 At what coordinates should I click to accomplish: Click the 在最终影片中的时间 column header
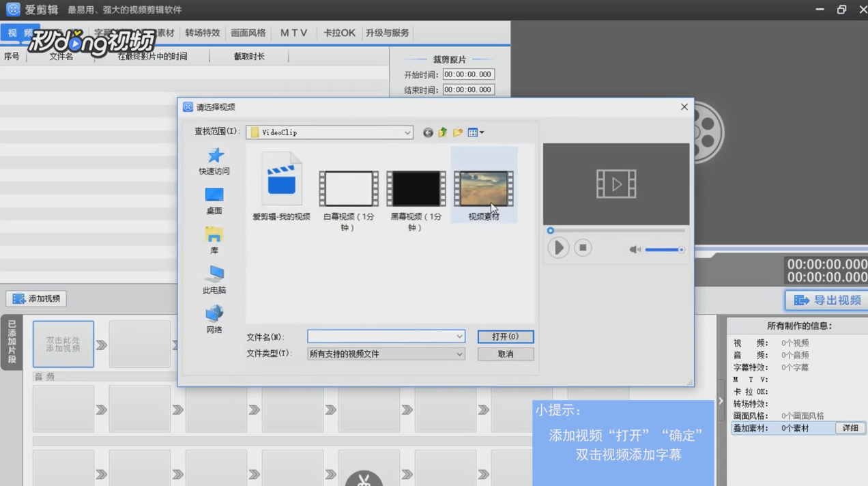[152, 57]
